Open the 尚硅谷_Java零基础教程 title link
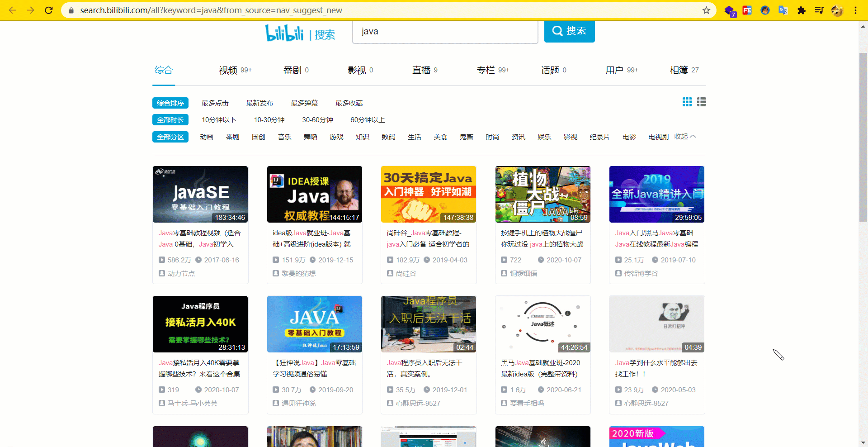The width and height of the screenshot is (868, 447). (428, 238)
